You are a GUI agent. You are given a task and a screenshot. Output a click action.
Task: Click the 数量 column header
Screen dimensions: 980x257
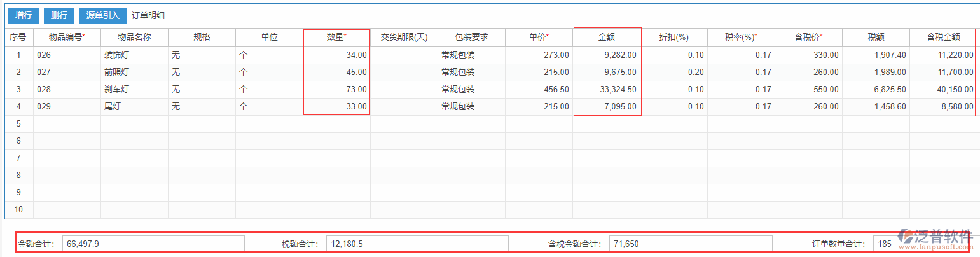pyautogui.click(x=336, y=38)
